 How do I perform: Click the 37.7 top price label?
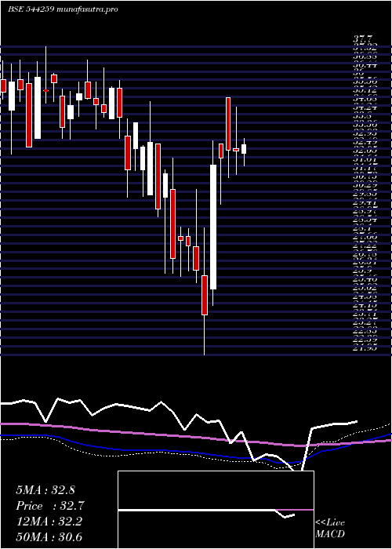click(x=364, y=39)
